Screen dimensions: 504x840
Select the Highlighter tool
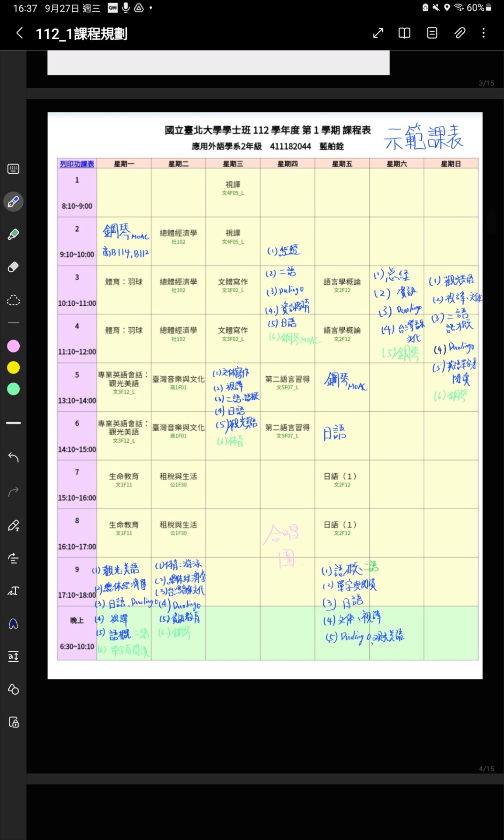14,234
